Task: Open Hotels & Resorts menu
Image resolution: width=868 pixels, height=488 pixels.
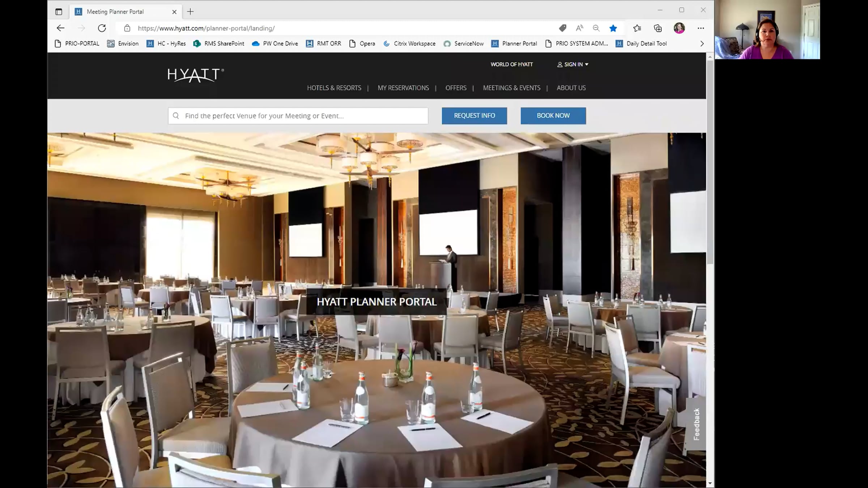Action: [x=334, y=88]
